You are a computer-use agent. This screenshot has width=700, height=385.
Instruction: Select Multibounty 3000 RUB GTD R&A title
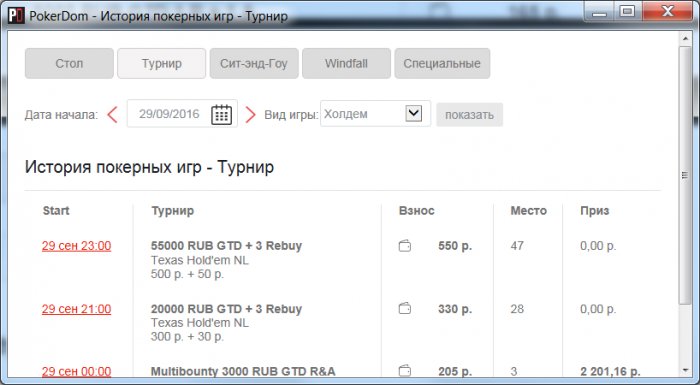pyautogui.click(x=243, y=371)
